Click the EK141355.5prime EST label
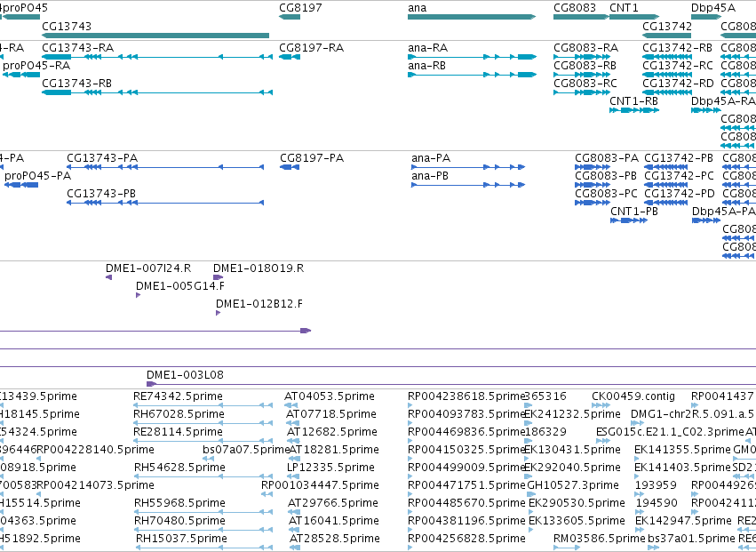The image size is (756, 552). click(x=683, y=450)
